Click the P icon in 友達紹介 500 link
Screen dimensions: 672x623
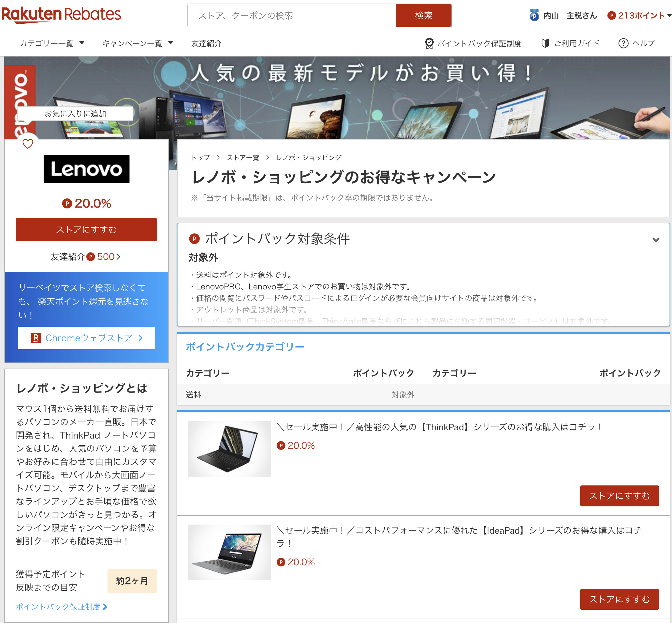pyautogui.click(x=90, y=257)
